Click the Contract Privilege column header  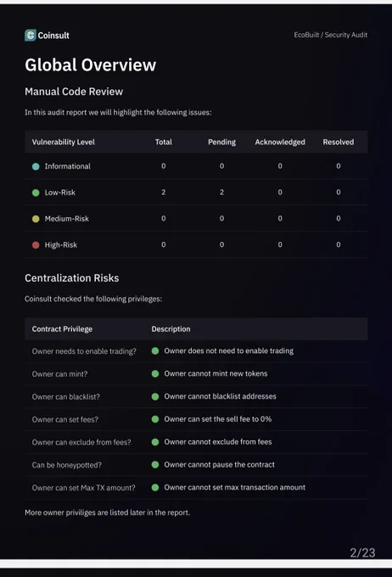[62, 329]
